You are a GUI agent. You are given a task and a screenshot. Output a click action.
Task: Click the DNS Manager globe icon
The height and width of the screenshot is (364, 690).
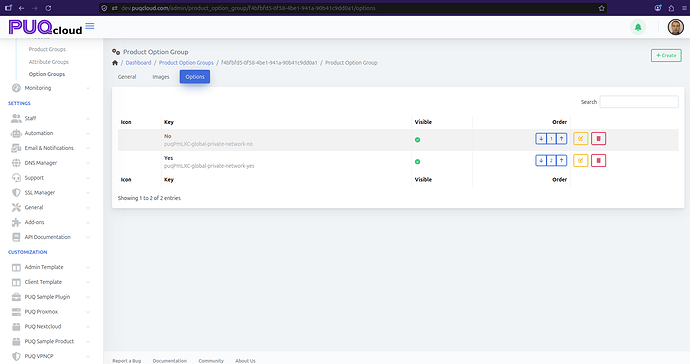point(16,163)
